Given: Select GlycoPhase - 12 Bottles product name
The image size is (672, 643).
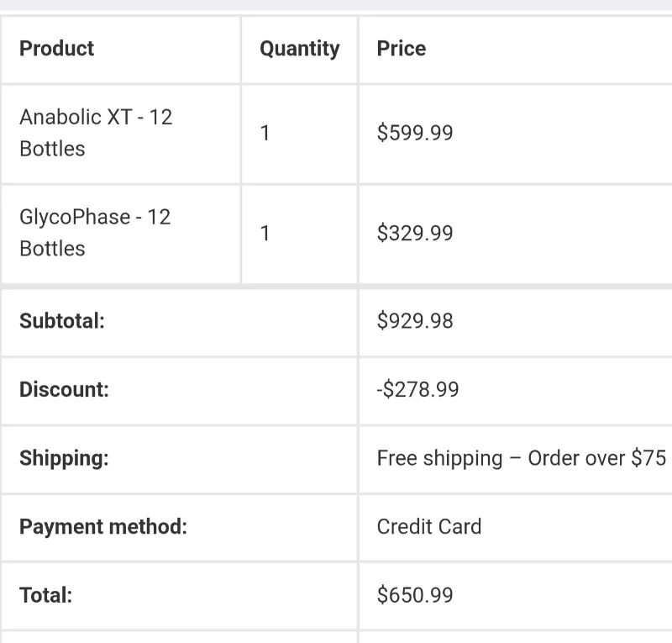Looking at the screenshot, I should coord(95,233).
